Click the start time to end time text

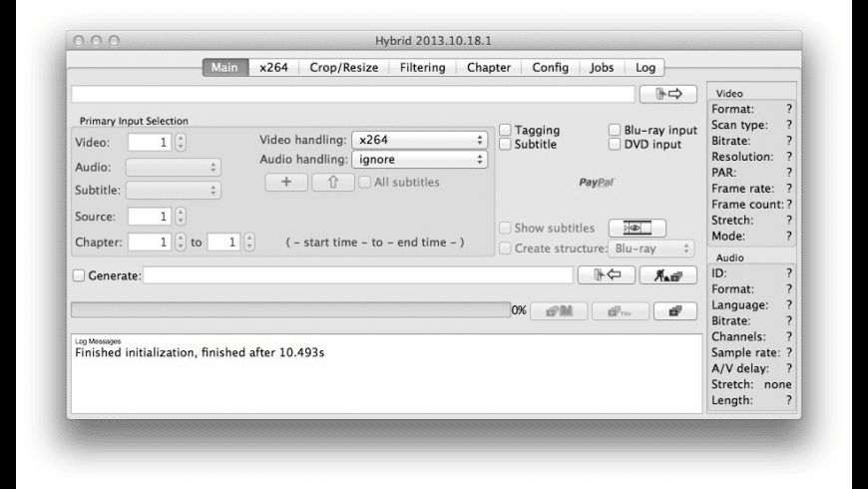point(375,243)
